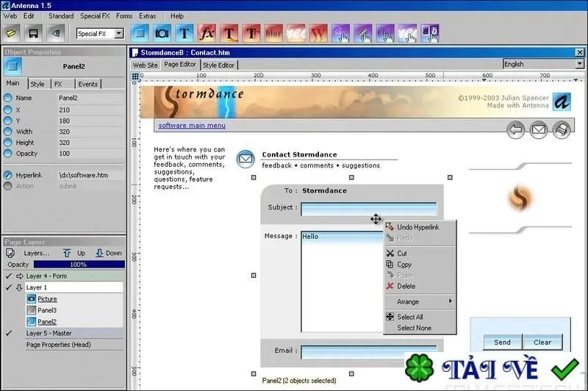588x391 pixels.
Task: Open the Forms menu
Action: [x=124, y=16]
